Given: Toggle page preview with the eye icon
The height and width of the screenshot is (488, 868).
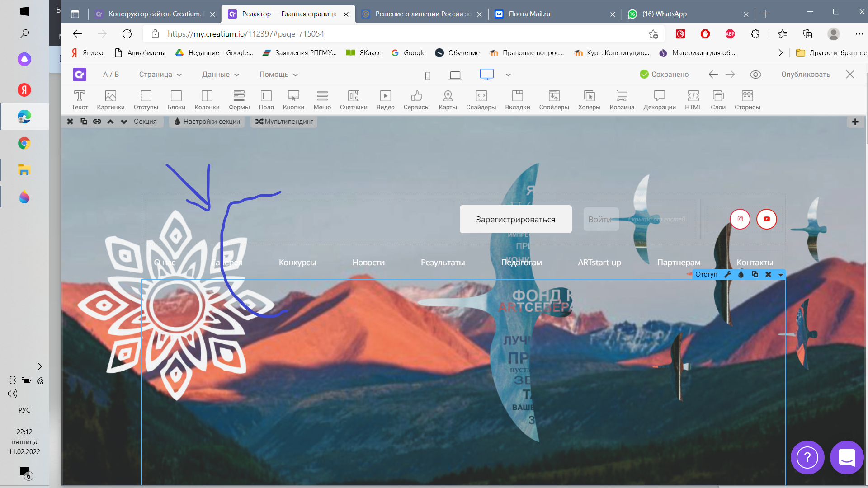Looking at the screenshot, I should point(755,75).
